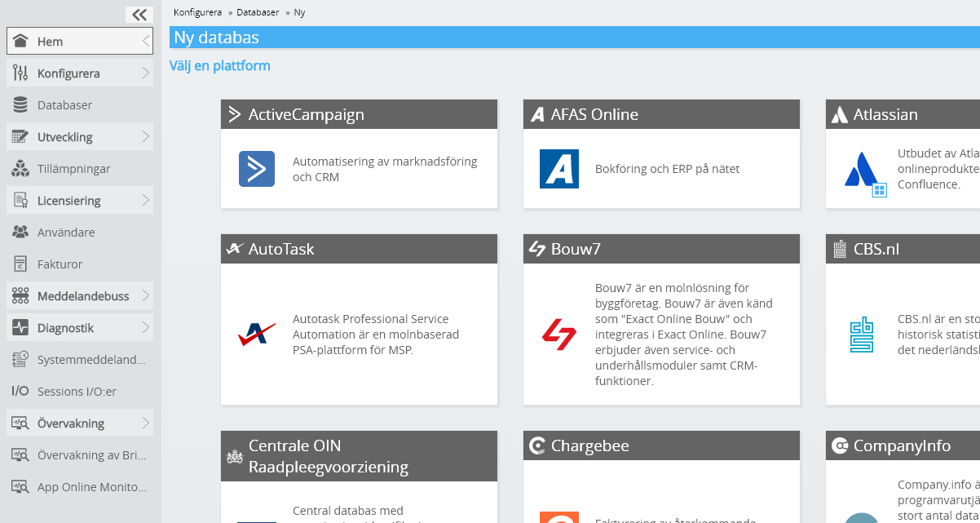Click the Utveckling icon in sidebar

[21, 136]
